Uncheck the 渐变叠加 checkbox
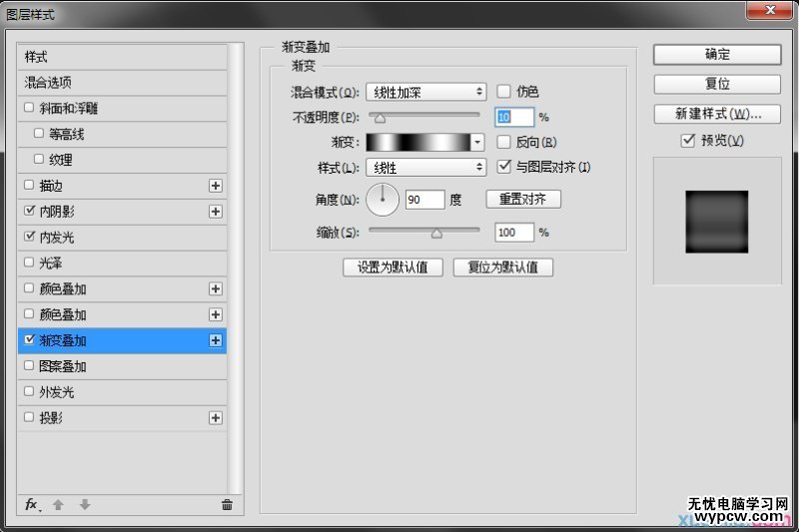 click(x=29, y=339)
